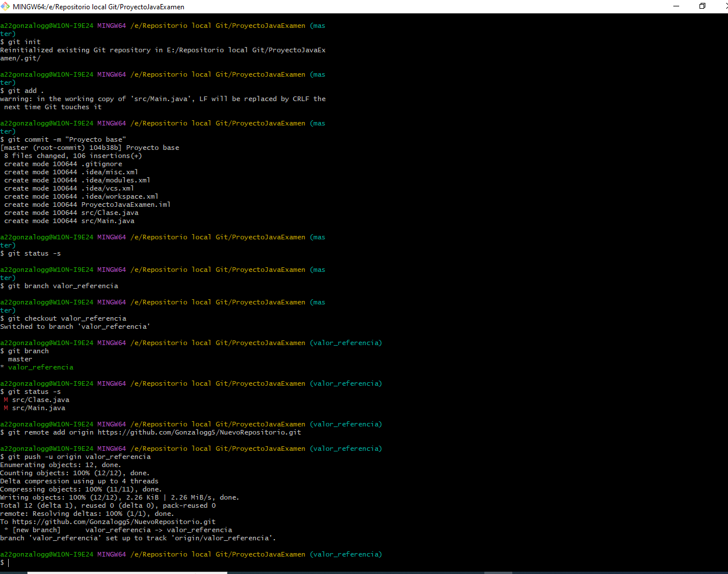Click the 'Counting objects: 100% (12/12), done.' line

click(x=75, y=473)
